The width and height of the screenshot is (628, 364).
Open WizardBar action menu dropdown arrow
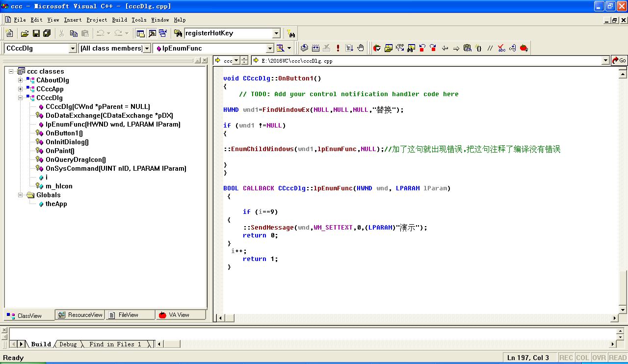(289, 48)
